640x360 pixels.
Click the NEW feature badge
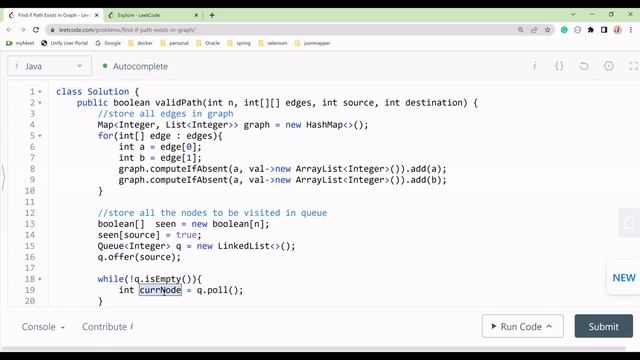point(623,278)
